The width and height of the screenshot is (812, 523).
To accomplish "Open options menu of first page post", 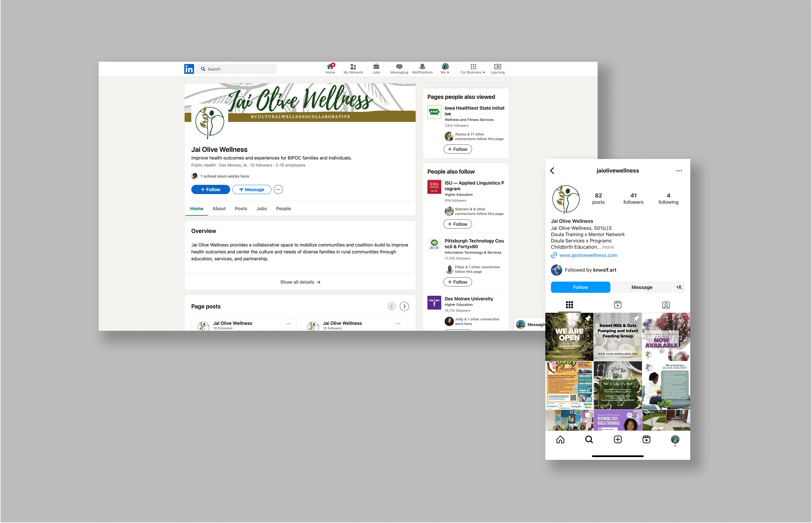I will (288, 324).
